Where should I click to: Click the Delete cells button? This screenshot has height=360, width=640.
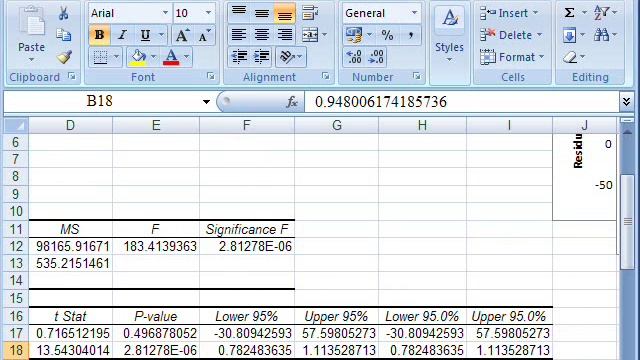[x=511, y=35]
